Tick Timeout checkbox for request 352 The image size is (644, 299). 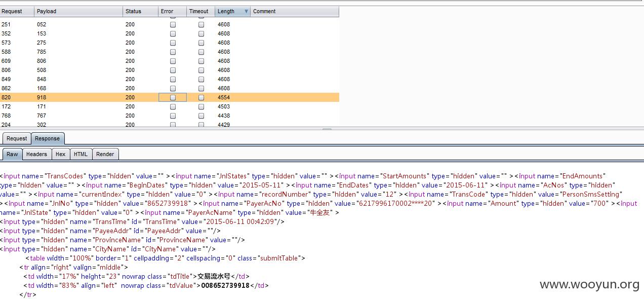coord(201,33)
